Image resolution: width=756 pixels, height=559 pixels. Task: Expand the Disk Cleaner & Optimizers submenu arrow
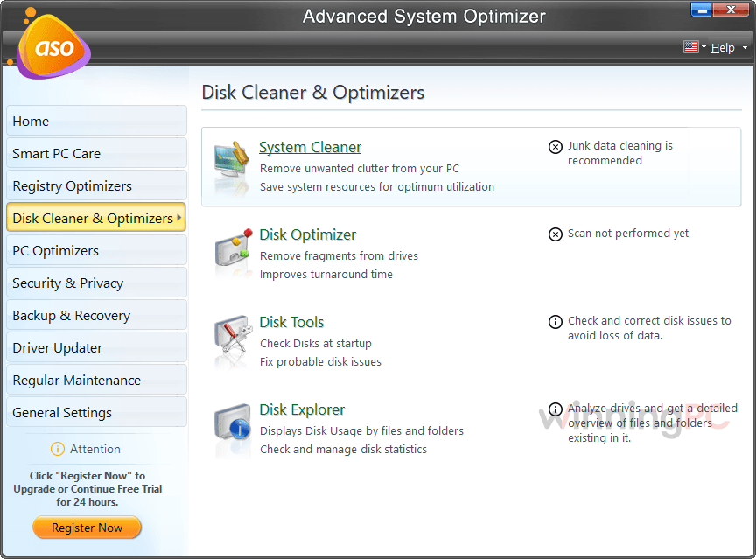(x=178, y=217)
